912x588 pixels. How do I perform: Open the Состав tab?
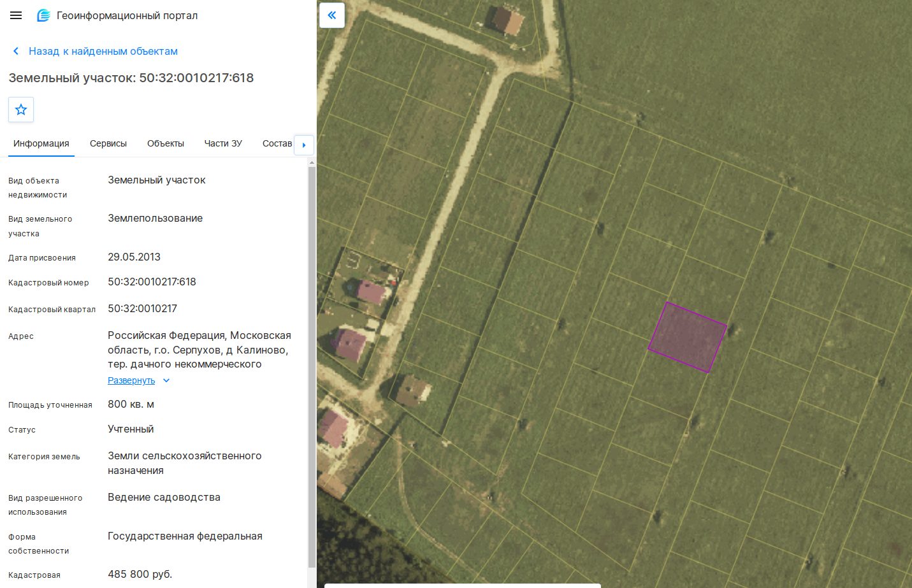click(x=277, y=143)
